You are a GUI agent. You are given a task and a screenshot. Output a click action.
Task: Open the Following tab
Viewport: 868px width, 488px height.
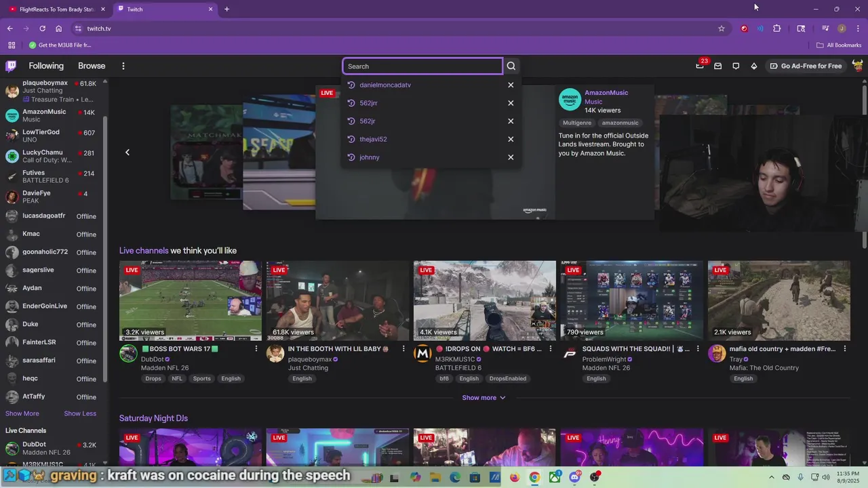pyautogui.click(x=46, y=66)
